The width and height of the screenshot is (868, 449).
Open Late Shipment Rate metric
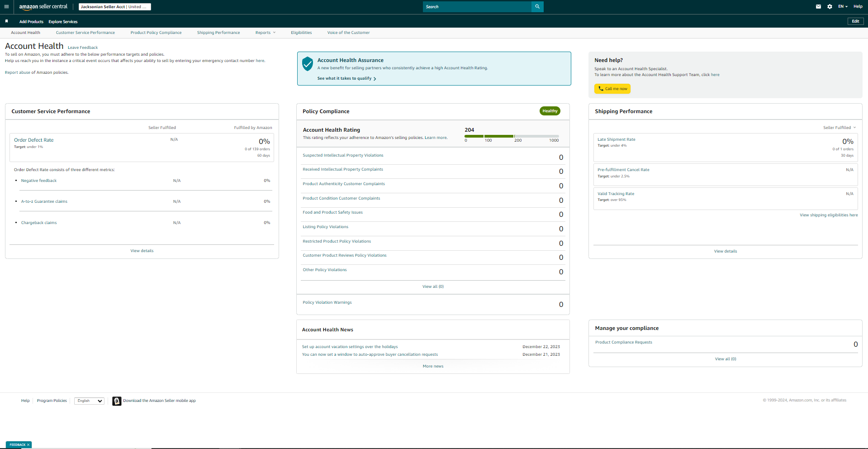(617, 139)
